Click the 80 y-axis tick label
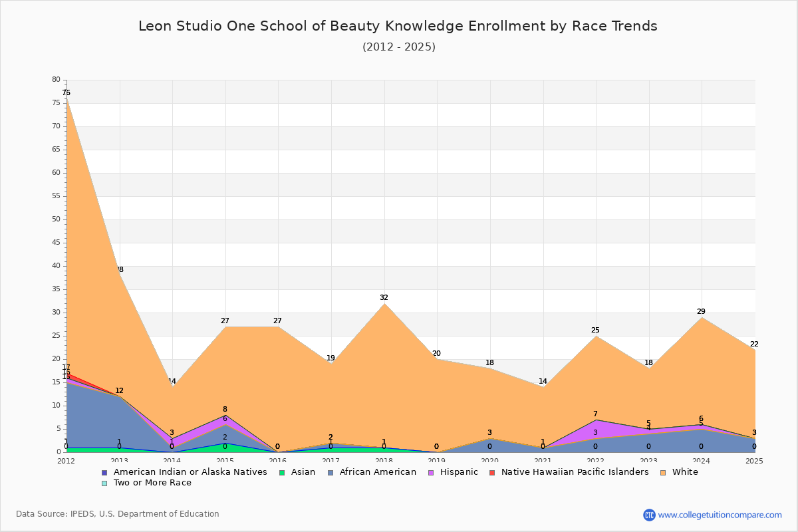The image size is (798, 532). click(56, 79)
